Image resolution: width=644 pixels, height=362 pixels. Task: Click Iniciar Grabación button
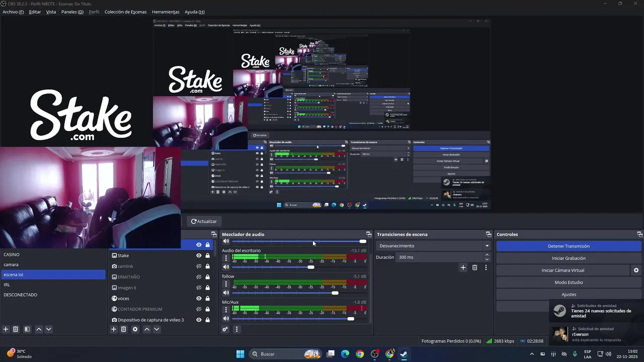pyautogui.click(x=569, y=258)
